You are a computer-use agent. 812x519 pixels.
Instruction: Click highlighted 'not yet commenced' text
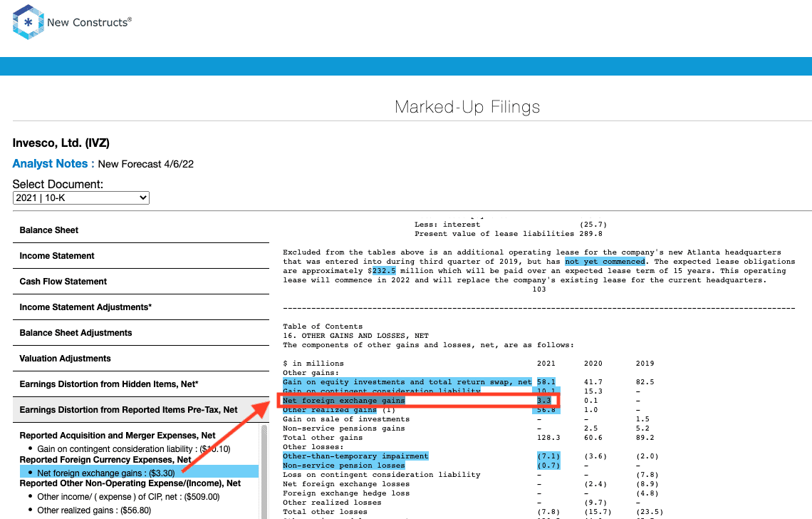click(605, 262)
